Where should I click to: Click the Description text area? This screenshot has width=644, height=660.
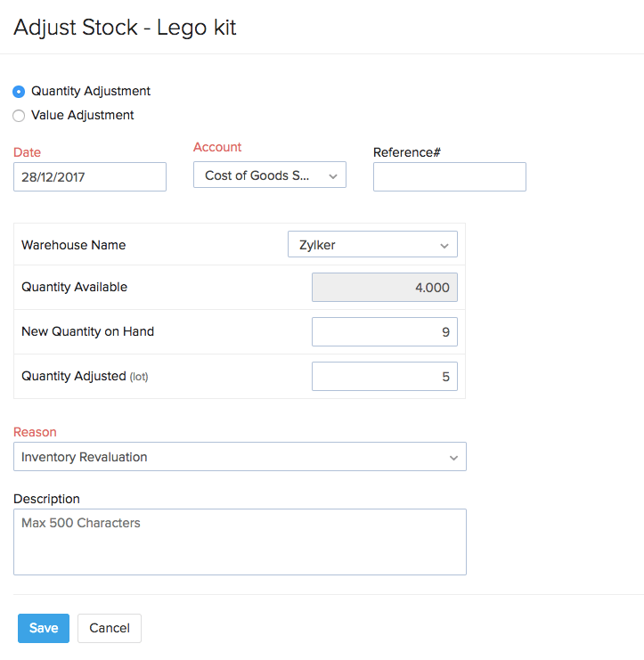pos(240,542)
